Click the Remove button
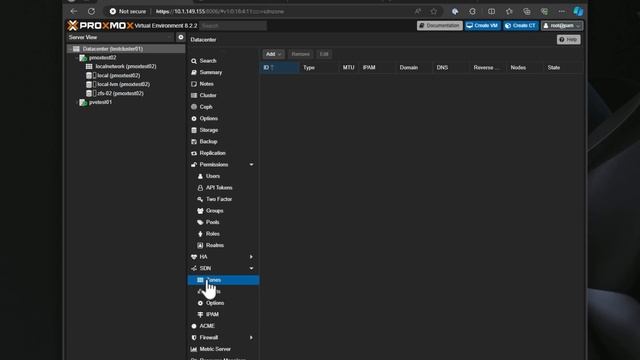 point(300,54)
